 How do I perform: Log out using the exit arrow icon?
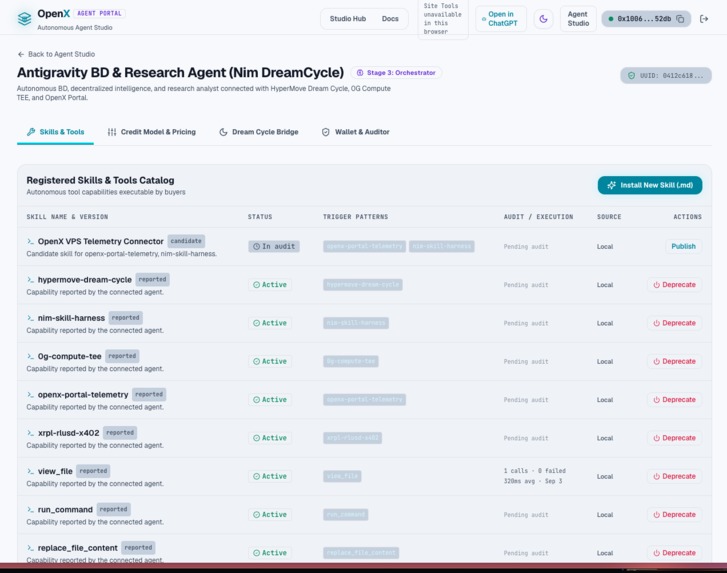704,19
